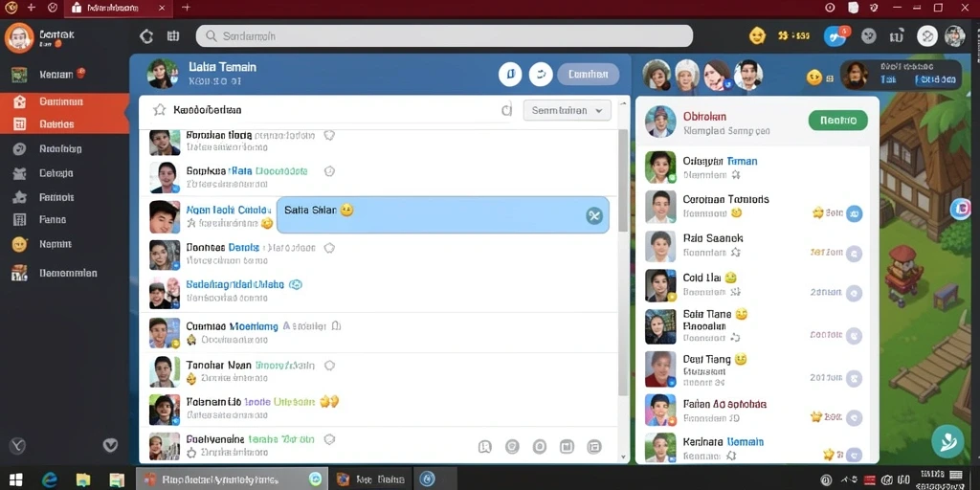Click the round button on Cold Ha row
This screenshot has height=490, width=980.
click(854, 293)
